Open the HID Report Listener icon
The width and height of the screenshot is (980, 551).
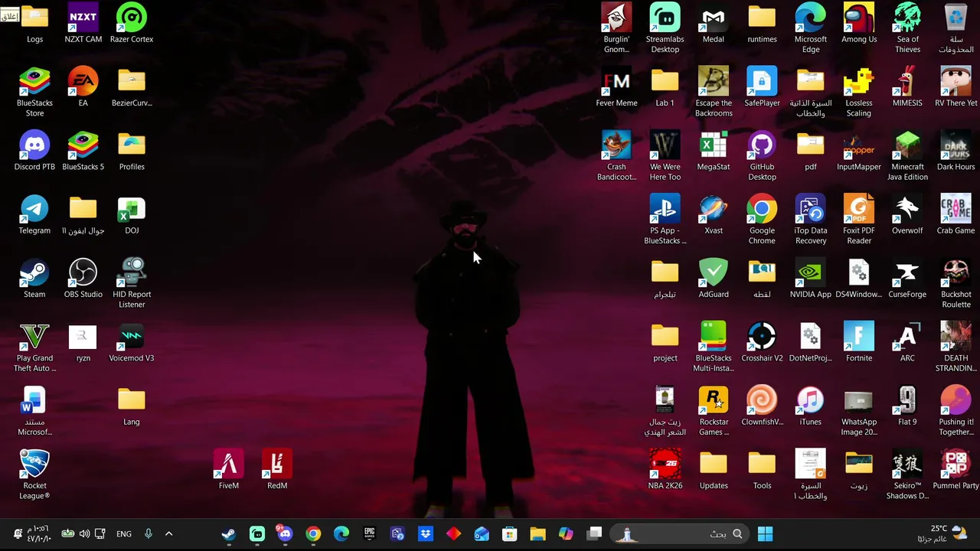tap(132, 284)
